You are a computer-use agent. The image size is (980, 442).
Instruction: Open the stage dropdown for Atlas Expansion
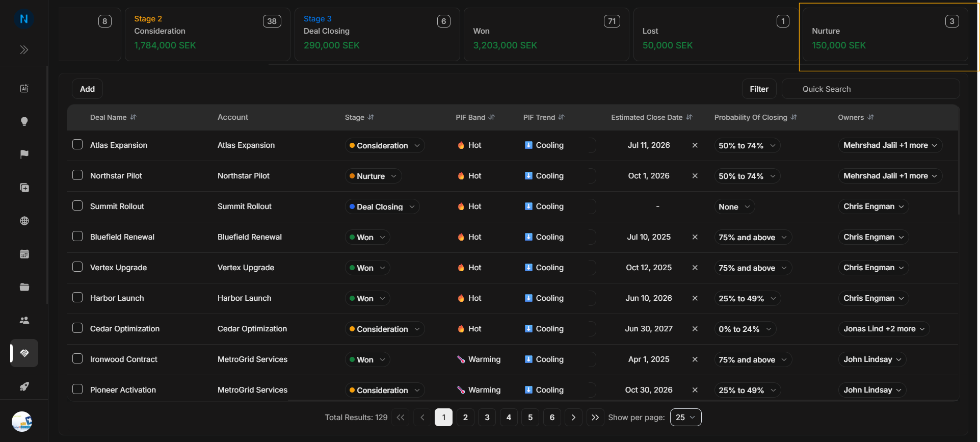pyautogui.click(x=385, y=145)
